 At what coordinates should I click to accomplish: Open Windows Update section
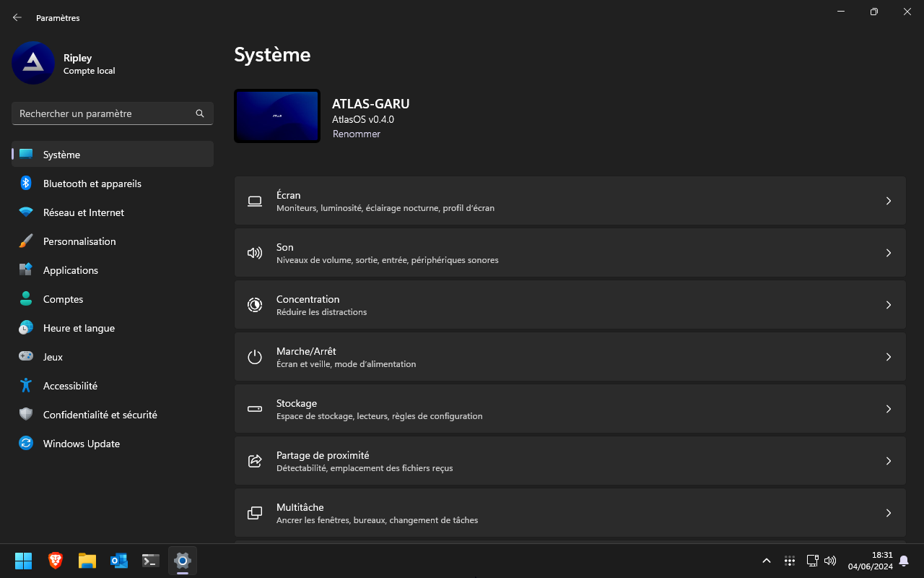pyautogui.click(x=113, y=444)
